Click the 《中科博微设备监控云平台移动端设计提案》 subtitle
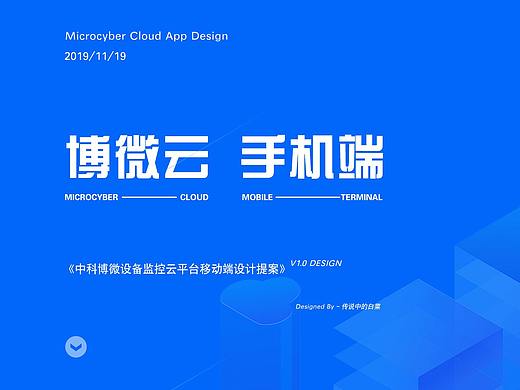Viewport: 520px width, 390px height. [176, 269]
